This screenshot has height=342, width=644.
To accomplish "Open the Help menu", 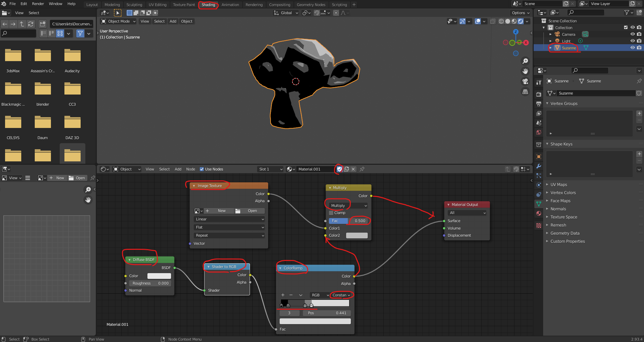I will pos(71,4).
